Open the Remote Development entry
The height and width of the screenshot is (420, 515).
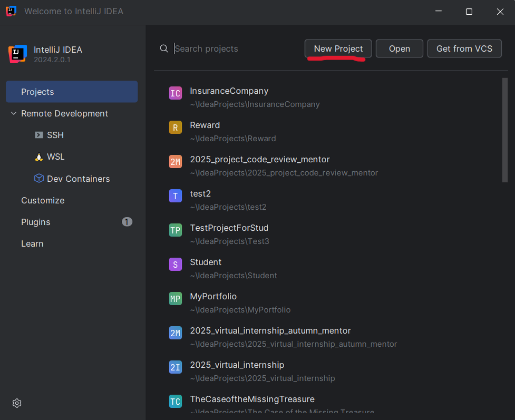64,113
